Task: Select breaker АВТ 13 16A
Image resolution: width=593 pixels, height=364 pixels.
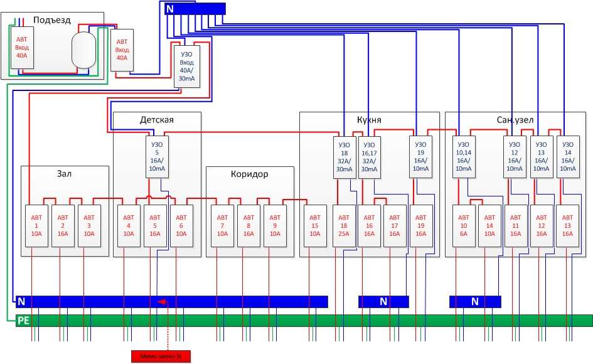Action: (567, 226)
